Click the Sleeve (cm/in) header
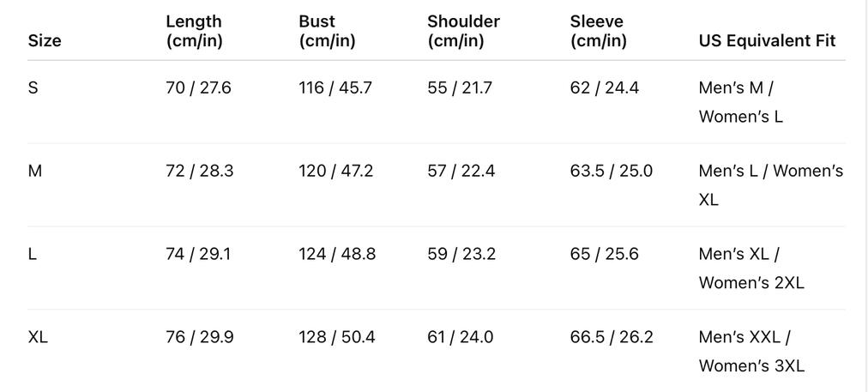The image size is (868, 392). (x=598, y=31)
